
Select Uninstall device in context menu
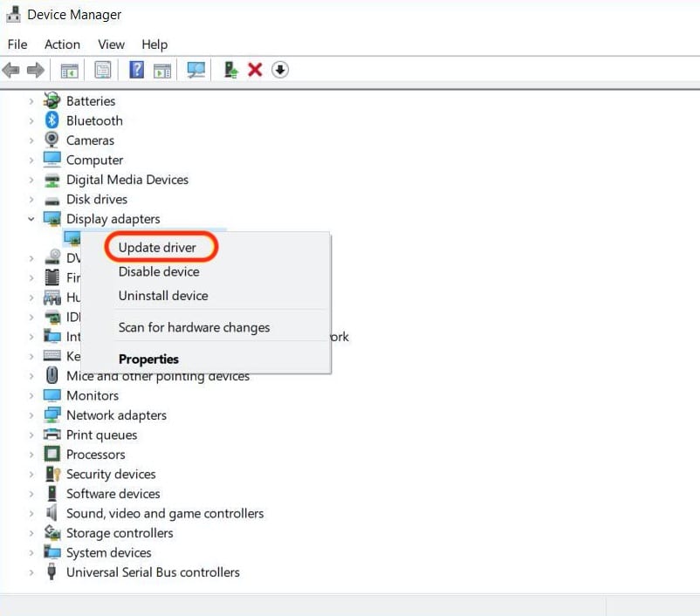163,296
